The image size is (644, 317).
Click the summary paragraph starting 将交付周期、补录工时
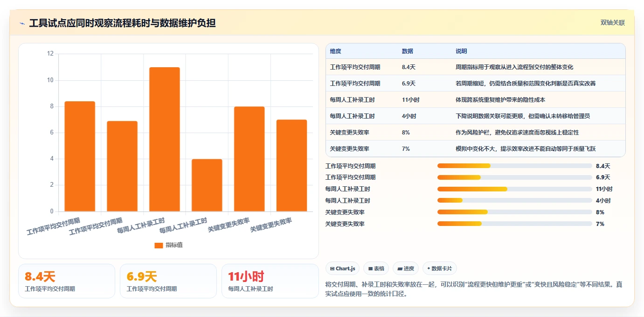tap(473, 289)
